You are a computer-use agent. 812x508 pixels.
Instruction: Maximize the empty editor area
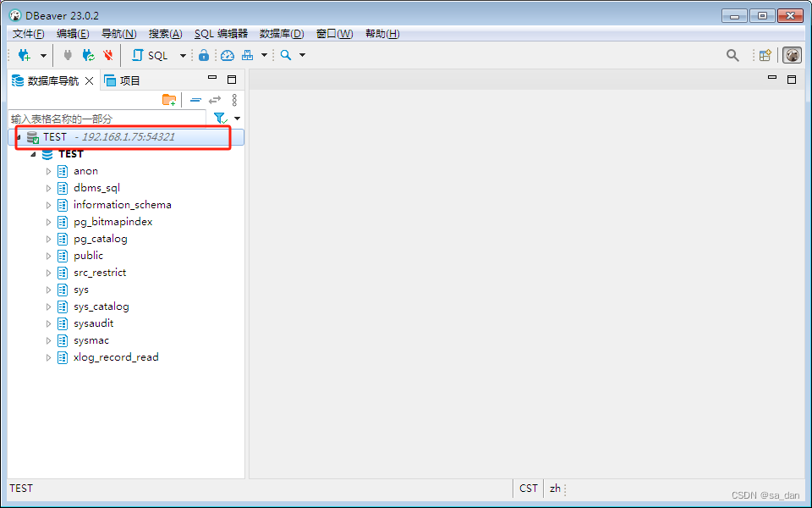coord(792,80)
